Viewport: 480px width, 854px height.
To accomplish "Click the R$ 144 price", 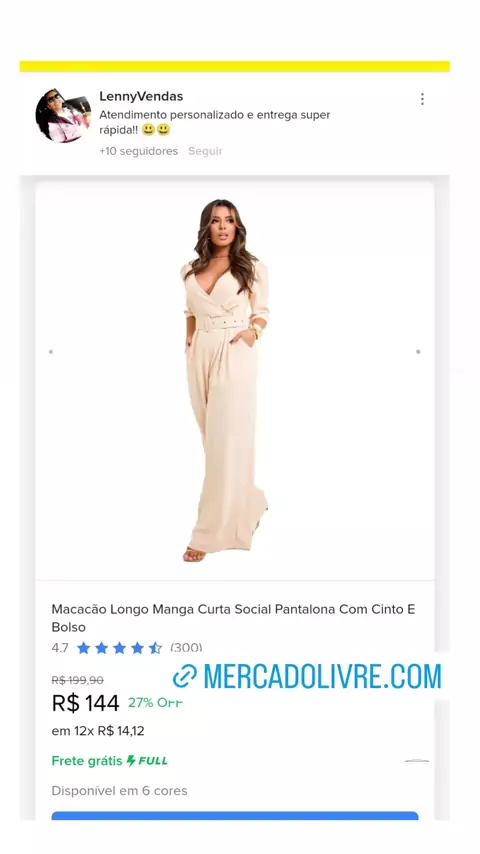I will (85, 703).
